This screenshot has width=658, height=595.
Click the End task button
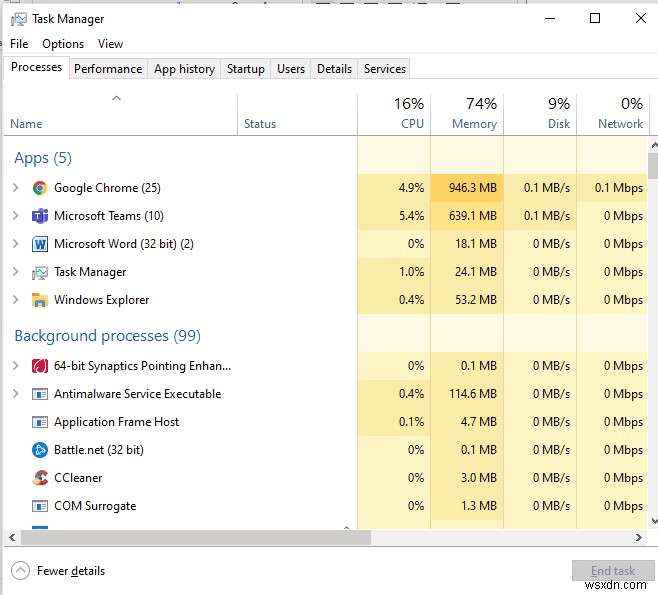click(613, 571)
